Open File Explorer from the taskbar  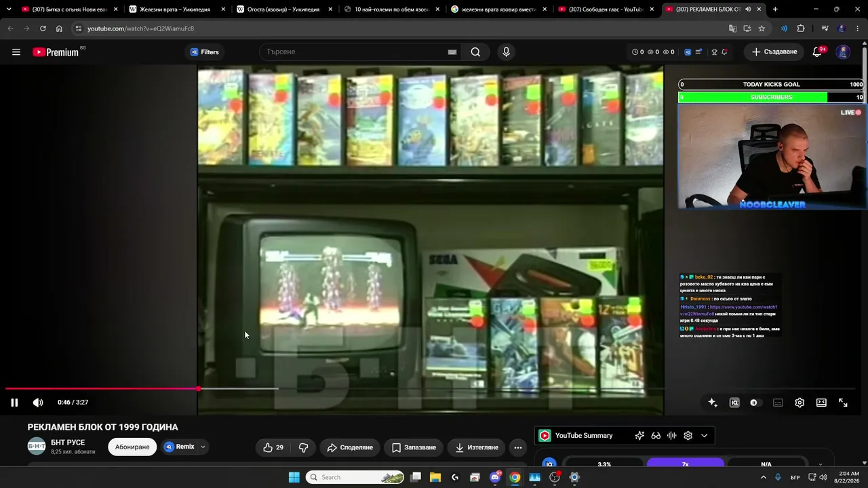pyautogui.click(x=435, y=477)
